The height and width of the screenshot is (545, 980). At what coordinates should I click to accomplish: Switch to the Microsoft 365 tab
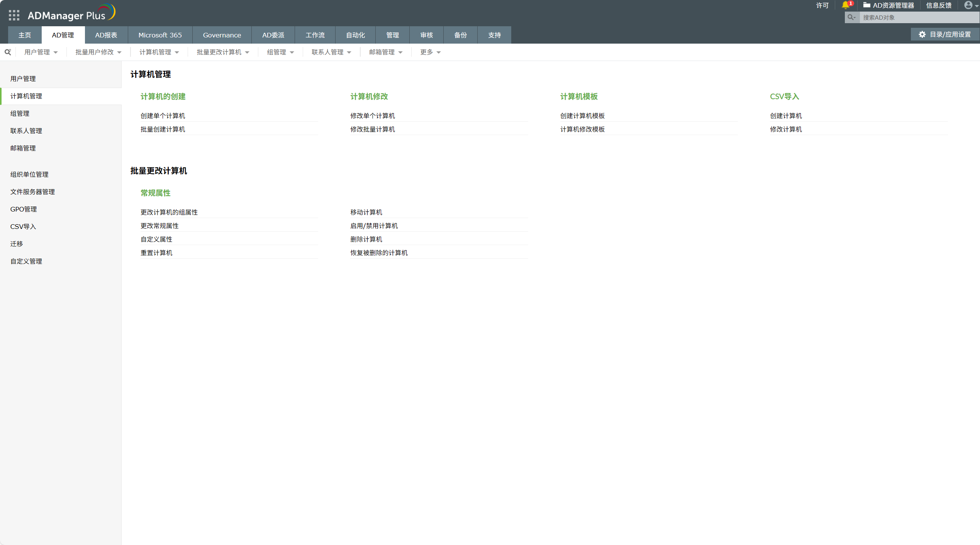pos(159,35)
